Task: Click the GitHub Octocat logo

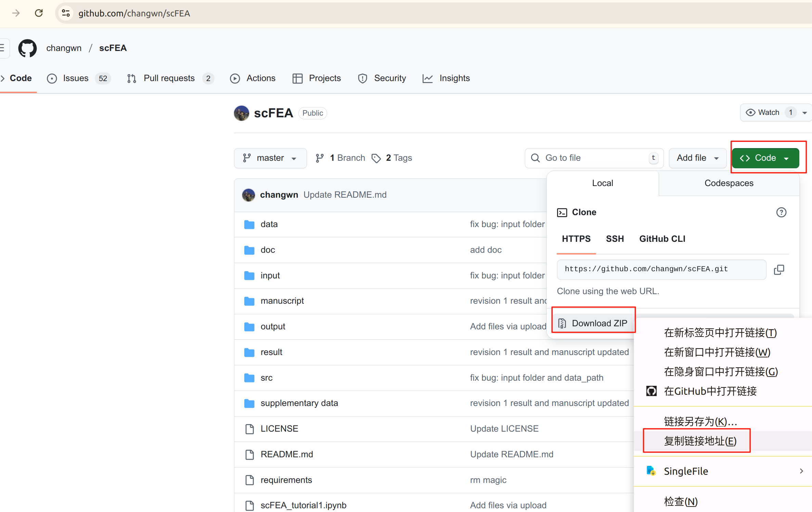Action: coord(27,48)
